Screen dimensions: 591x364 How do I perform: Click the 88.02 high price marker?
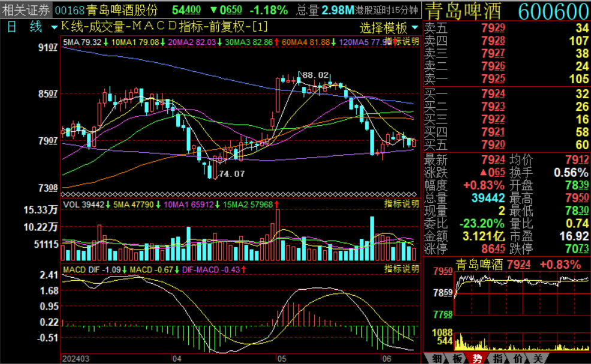(x=315, y=75)
